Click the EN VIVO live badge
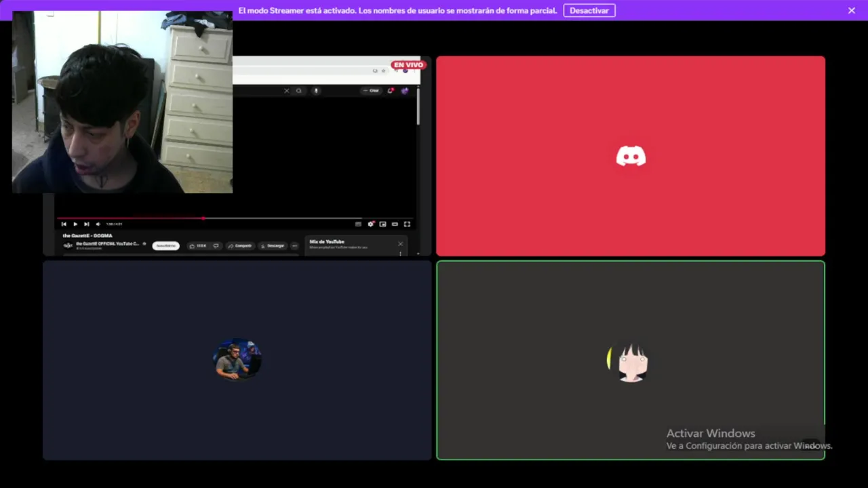 [x=408, y=65]
